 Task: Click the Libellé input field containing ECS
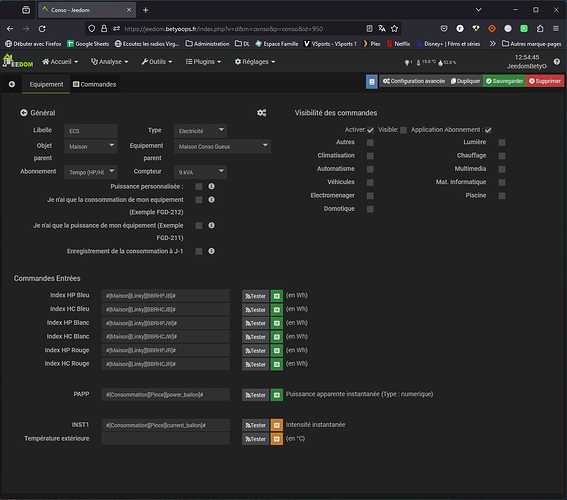91,131
